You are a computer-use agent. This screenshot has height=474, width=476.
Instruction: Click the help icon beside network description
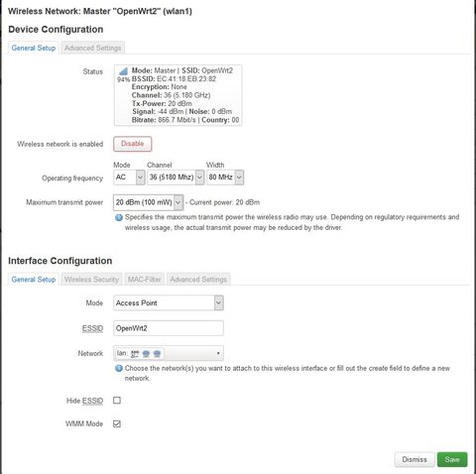[x=119, y=368]
